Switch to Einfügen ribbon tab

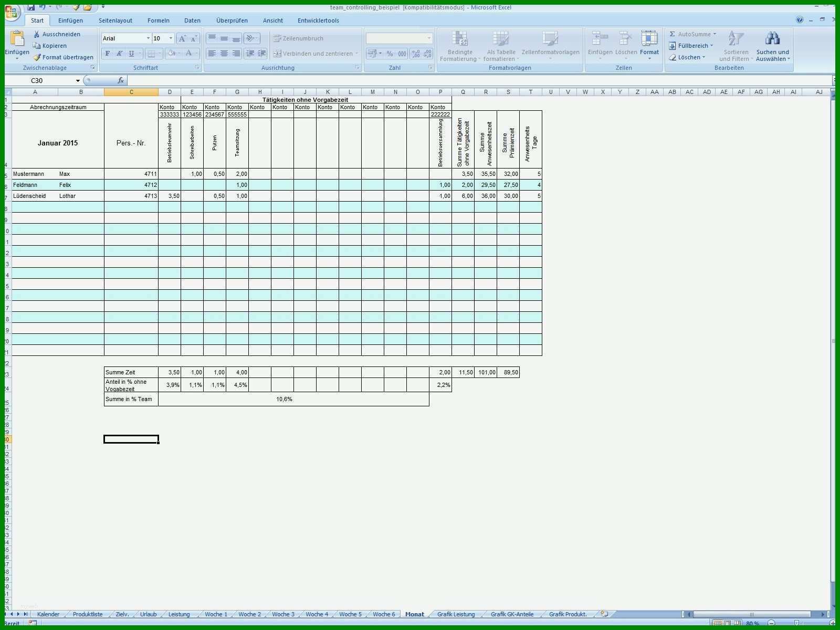(70, 20)
